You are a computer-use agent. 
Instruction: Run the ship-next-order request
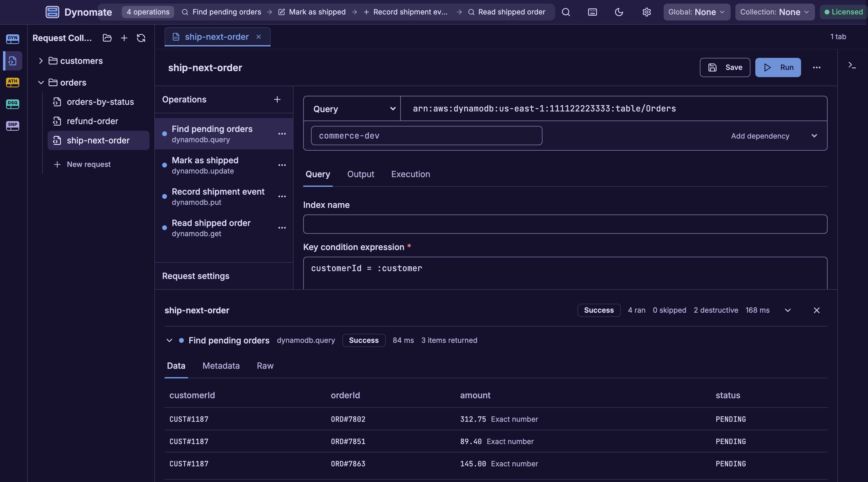pyautogui.click(x=778, y=67)
